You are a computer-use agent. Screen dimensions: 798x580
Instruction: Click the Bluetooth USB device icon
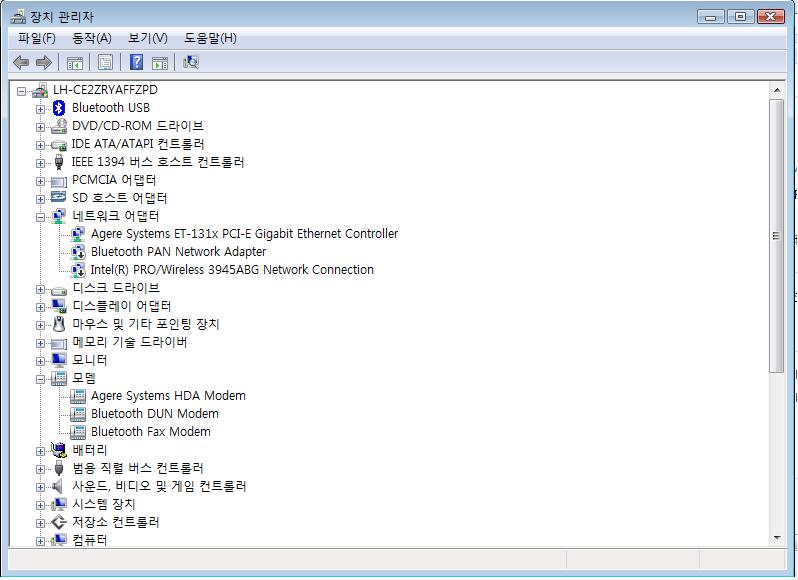59,108
